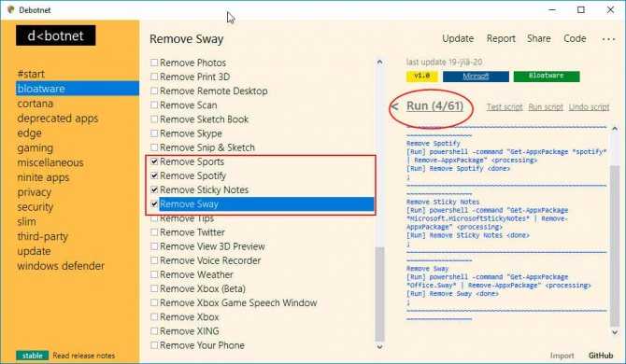The height and width of the screenshot is (364, 626).
Task: Select the Remove Tips entry
Action: click(187, 218)
